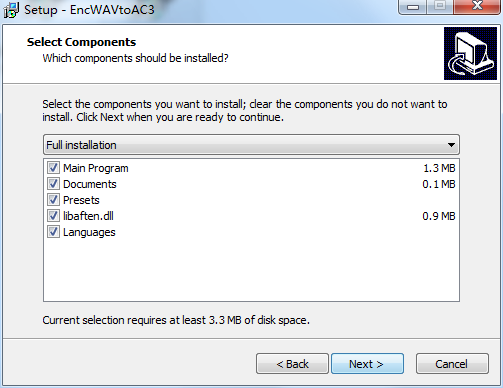Screen dimensions: 503x388
Task: Toggle the Presets component checkbox
Action: coord(53,200)
